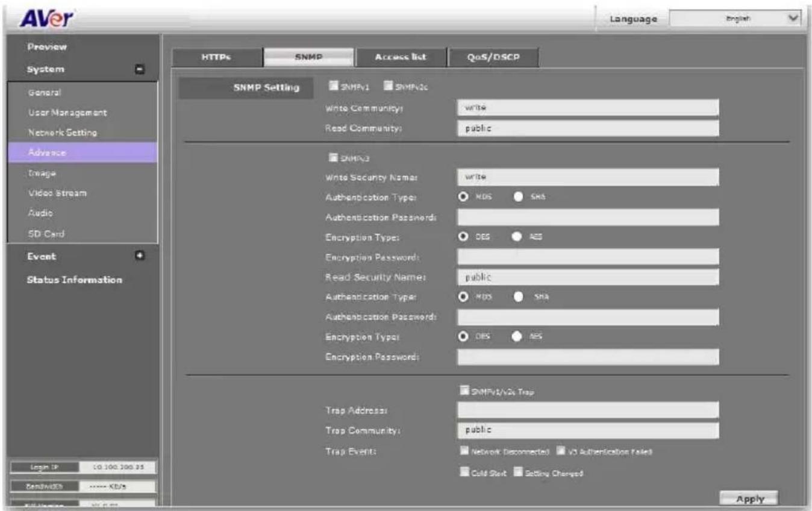Viewport: 812px width, 511px height.
Task: Select DES for read encryption type
Action: (463, 337)
